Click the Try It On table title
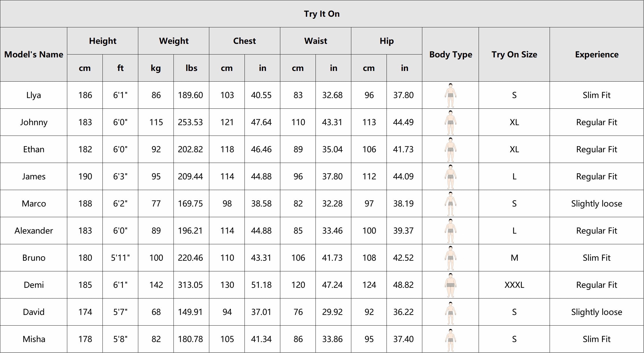 coord(322,14)
